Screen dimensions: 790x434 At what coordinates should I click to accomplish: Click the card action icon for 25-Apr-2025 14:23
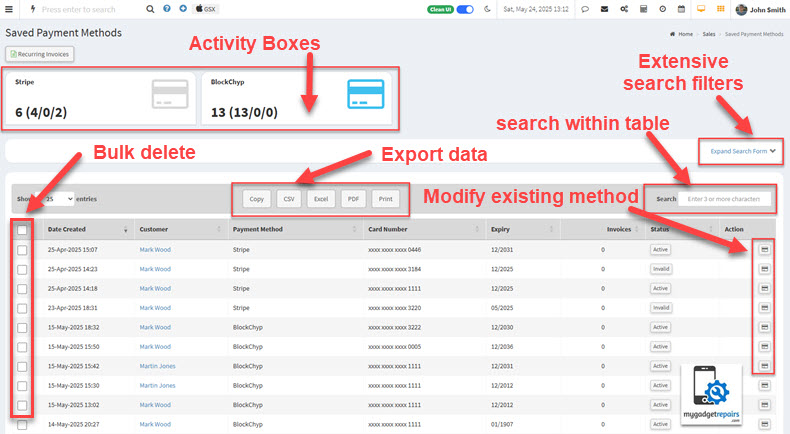[x=764, y=269]
